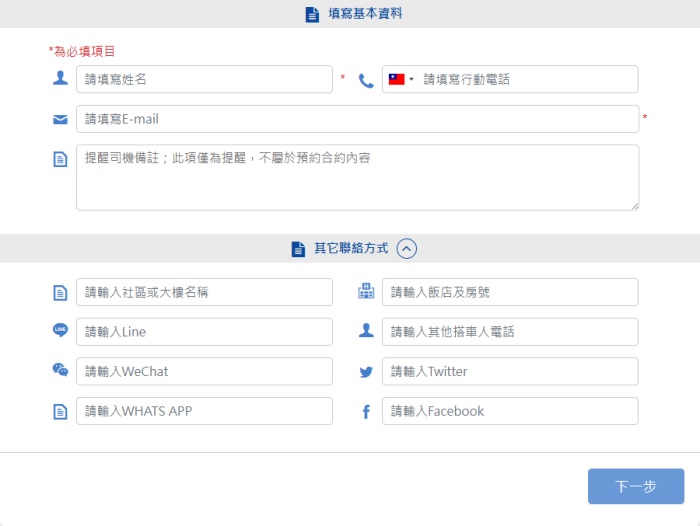Click the 請填寫行動電話 mobile phone field
Viewport: 700px width, 526px height.
tap(527, 79)
